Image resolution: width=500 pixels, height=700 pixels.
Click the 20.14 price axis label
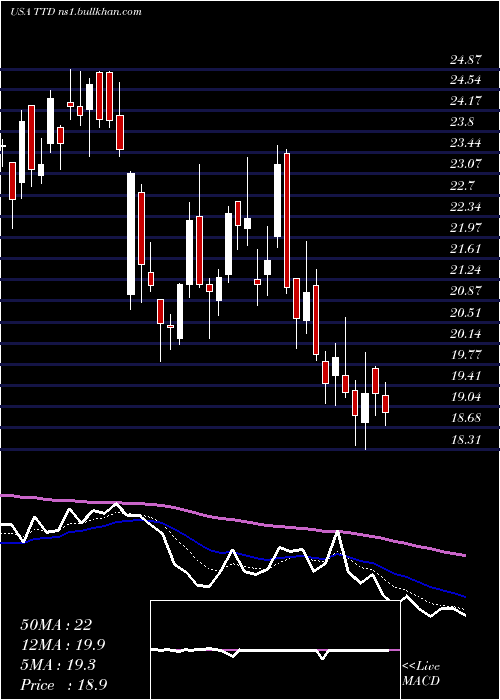click(x=466, y=333)
